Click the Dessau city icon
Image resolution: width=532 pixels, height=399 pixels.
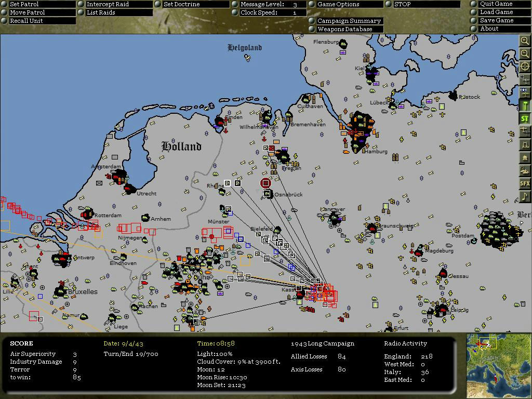coord(443,273)
